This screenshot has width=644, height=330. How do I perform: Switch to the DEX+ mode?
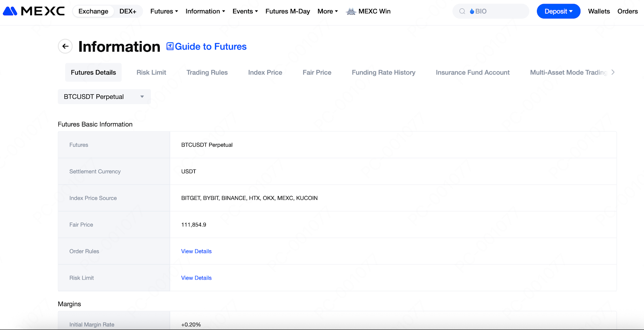click(128, 11)
